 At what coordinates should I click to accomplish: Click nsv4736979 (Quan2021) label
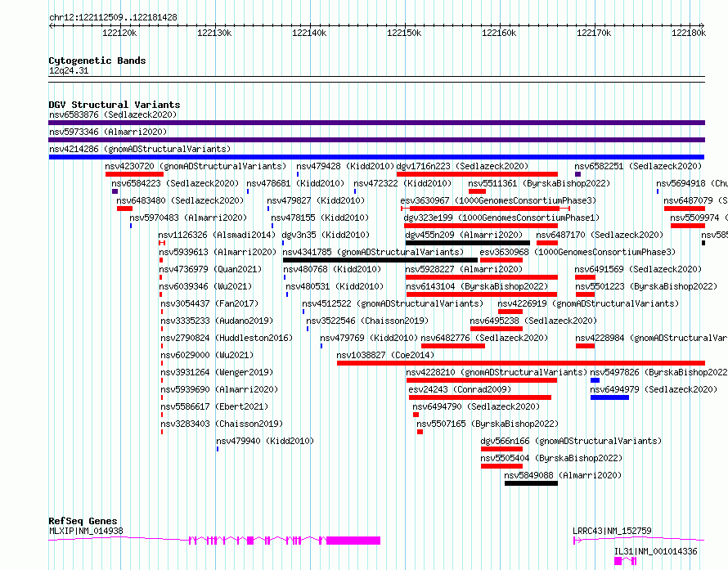[x=210, y=269]
